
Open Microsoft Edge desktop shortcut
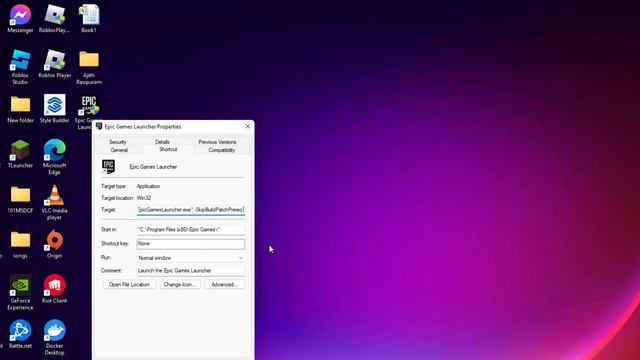pos(54,157)
